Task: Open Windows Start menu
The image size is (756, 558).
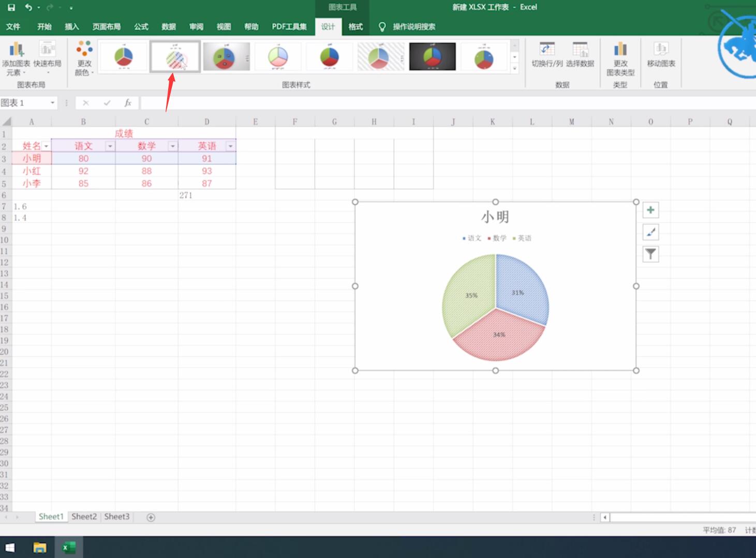Action: (10, 547)
